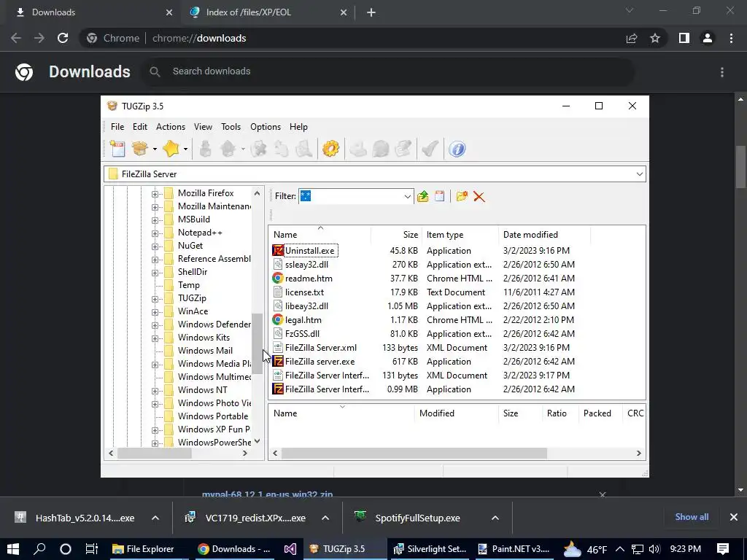Open the Filter combo box dropdown
Image resolution: width=747 pixels, height=560 pixels.
tap(407, 196)
